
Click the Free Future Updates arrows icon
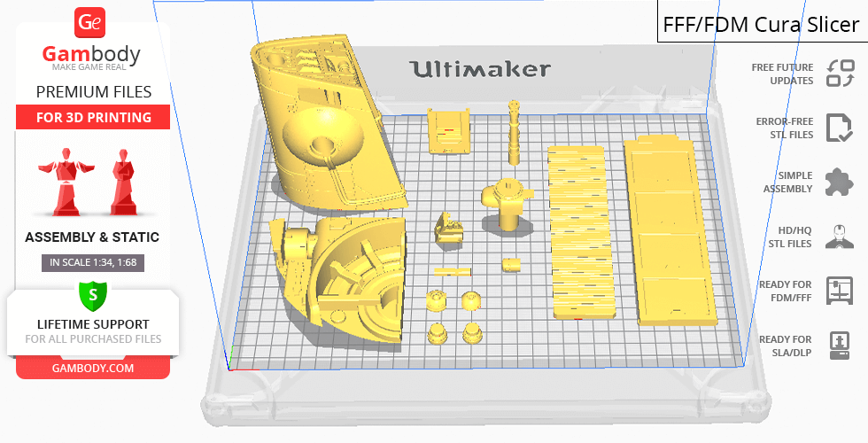(x=839, y=74)
